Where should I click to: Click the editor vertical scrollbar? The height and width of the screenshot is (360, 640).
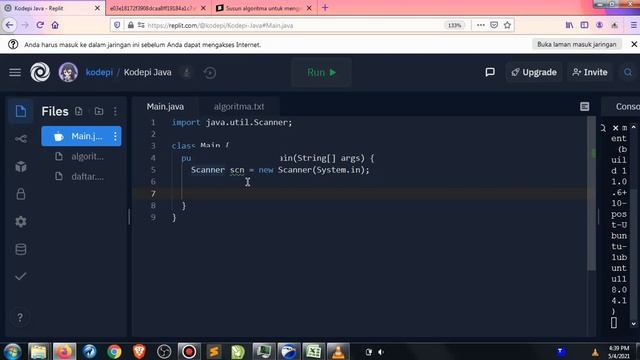[x=591, y=194]
